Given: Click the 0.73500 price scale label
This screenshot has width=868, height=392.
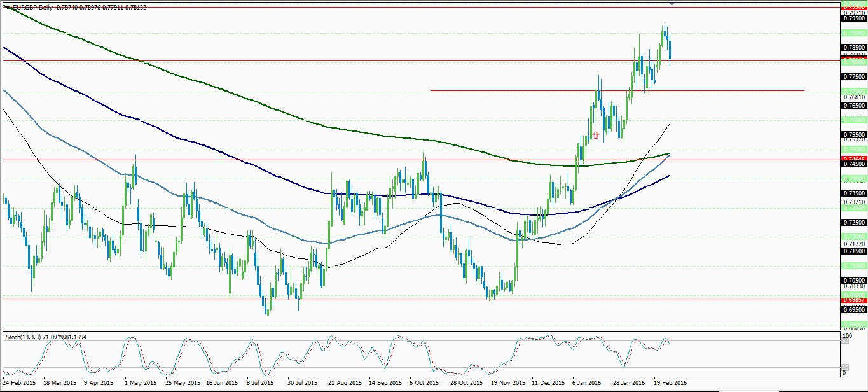Looking at the screenshot, I should point(853,193).
